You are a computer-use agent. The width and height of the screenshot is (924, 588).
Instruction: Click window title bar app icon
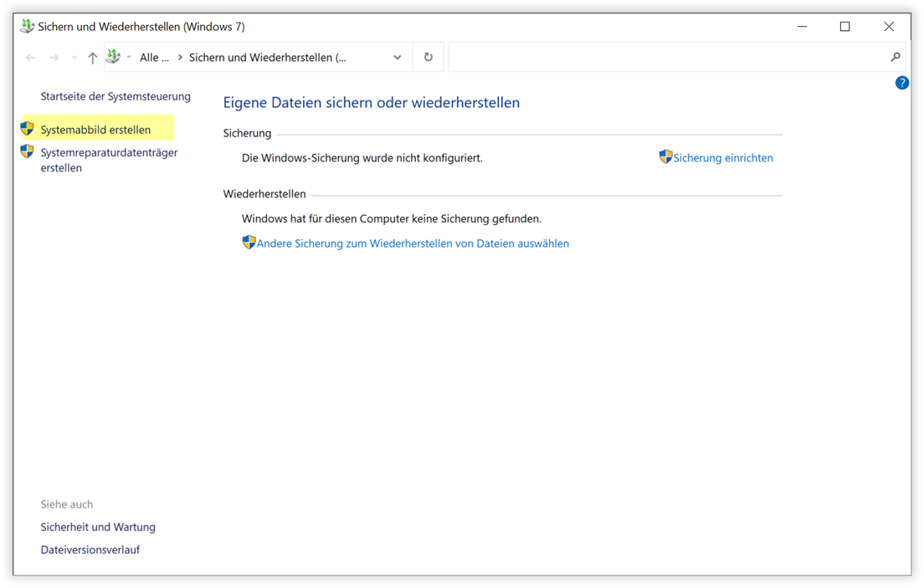click(x=27, y=26)
